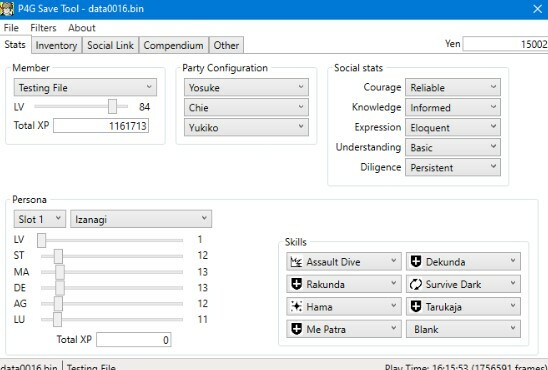Open the Hama skill dropdown arrow
Screen dimensions: 548x370
(x=394, y=306)
